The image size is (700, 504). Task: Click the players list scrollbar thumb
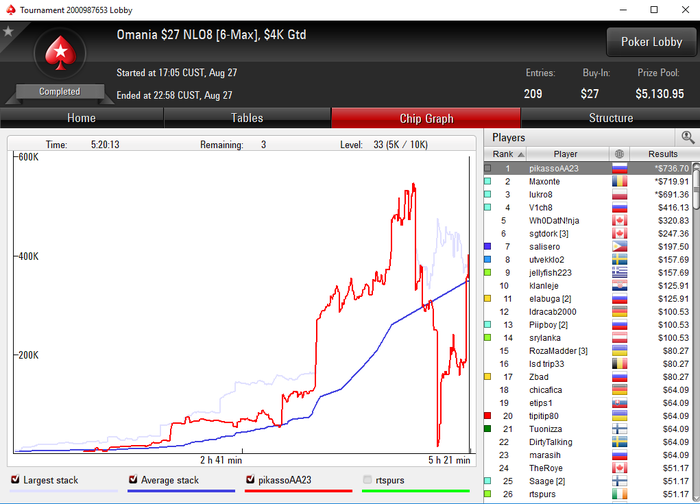pos(696,187)
